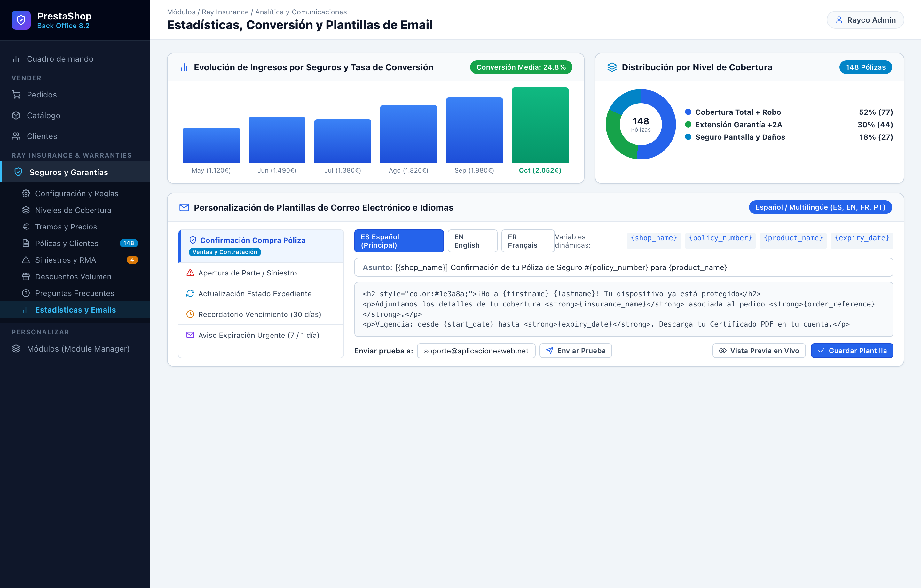Select Recordatorio Vencimiento (30 días) template
Viewport: 921px width, 588px height.
pos(262,314)
